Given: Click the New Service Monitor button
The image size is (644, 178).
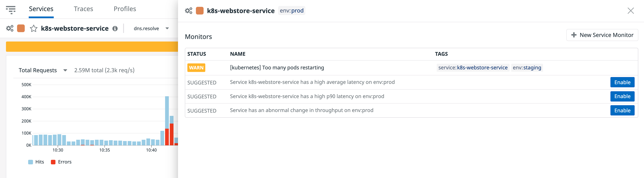Looking at the screenshot, I should click(602, 35).
